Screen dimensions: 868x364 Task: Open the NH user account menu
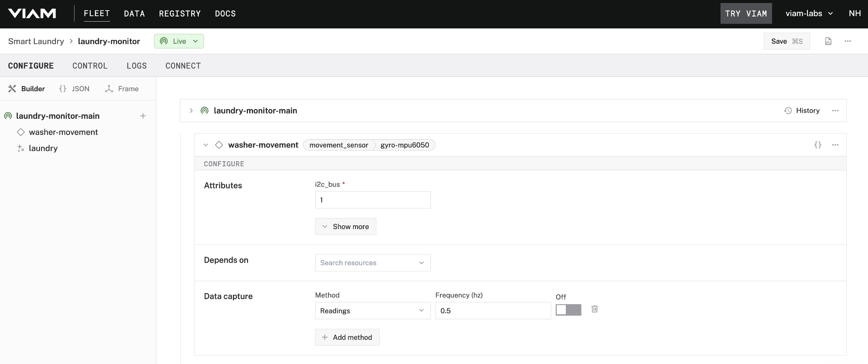tap(854, 14)
